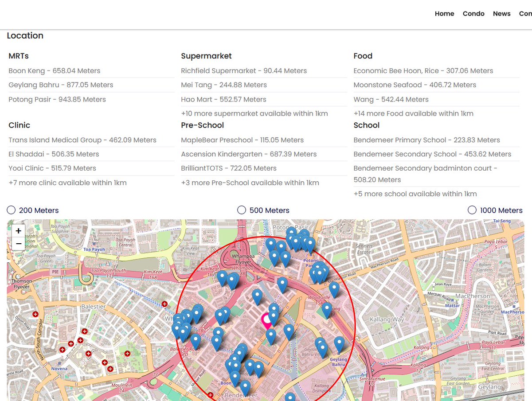Expand the +7 more clinic list

click(67, 183)
